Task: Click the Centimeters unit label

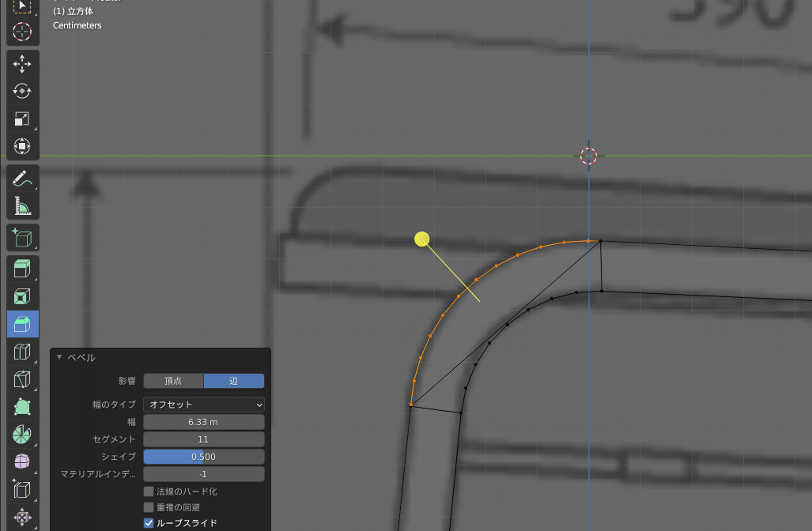Action: (x=77, y=25)
